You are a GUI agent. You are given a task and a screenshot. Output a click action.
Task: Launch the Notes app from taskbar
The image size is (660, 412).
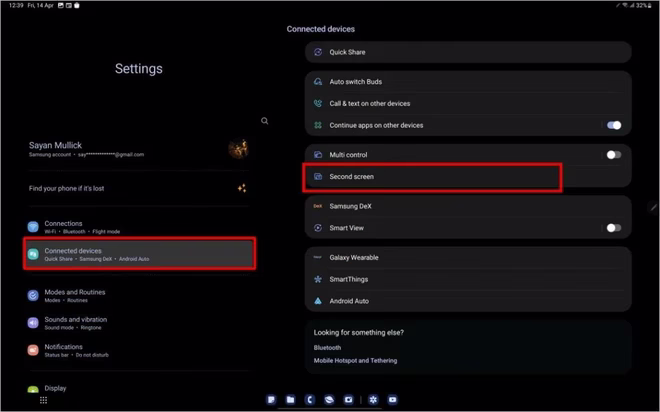click(x=271, y=400)
